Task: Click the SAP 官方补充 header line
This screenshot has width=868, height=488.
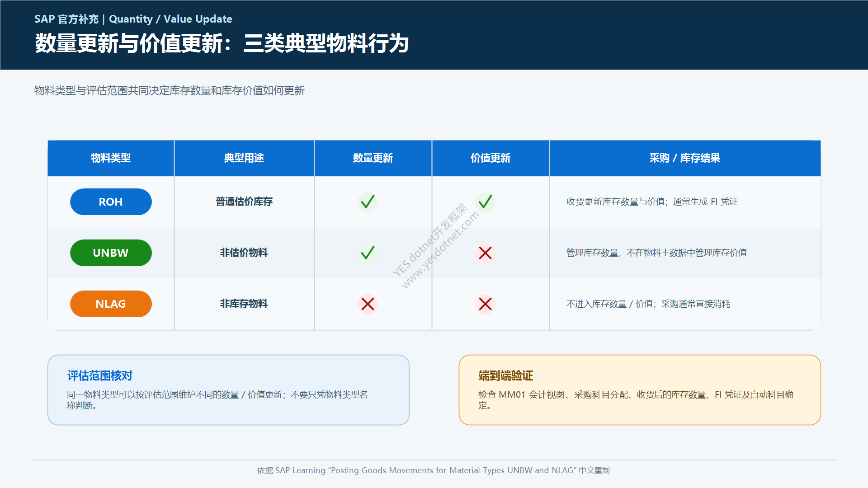Action: 133,19
